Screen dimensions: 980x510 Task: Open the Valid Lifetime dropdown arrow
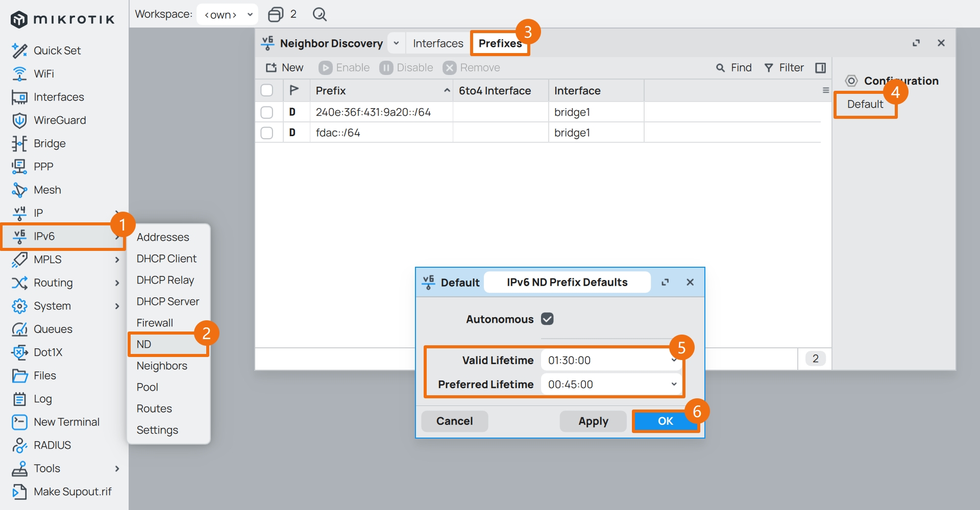[x=674, y=360]
